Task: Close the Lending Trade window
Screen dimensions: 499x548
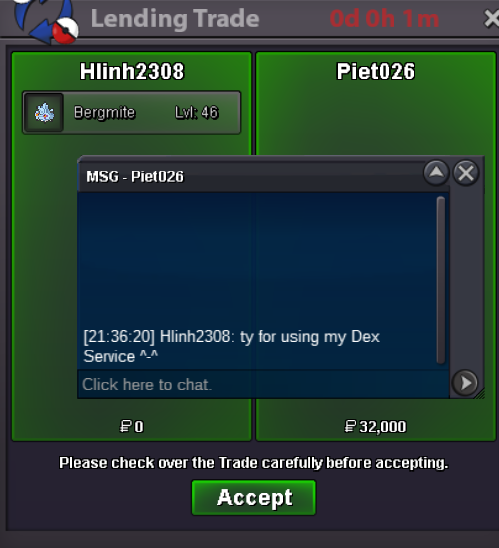Action: coord(492,19)
